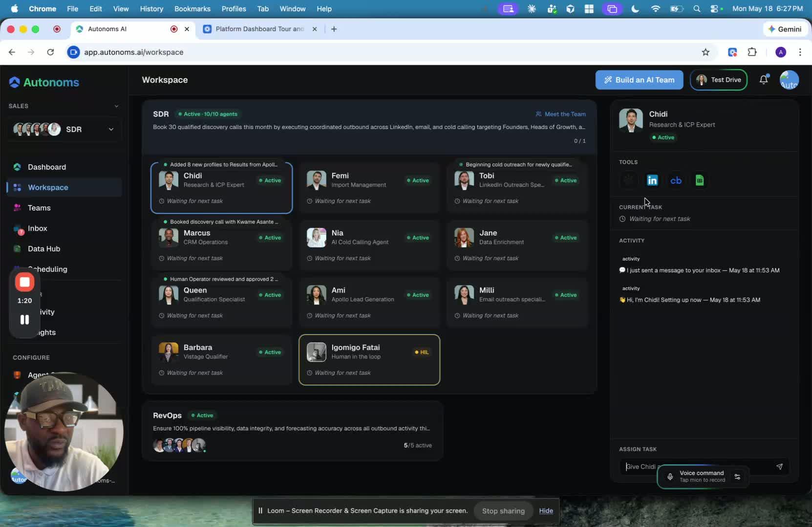Click Stop sharing in the Loom bar

coord(503,511)
